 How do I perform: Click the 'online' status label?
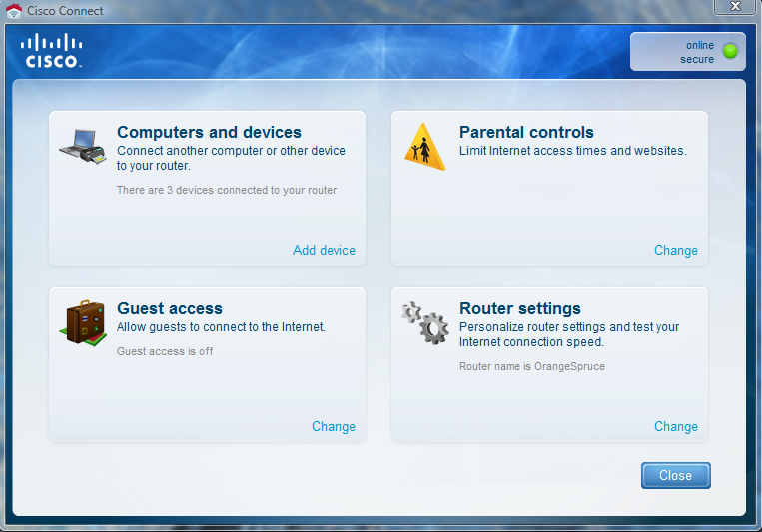point(700,45)
